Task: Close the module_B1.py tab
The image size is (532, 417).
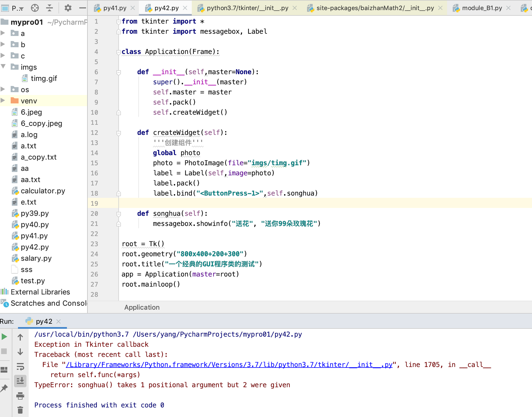Action: 508,8
